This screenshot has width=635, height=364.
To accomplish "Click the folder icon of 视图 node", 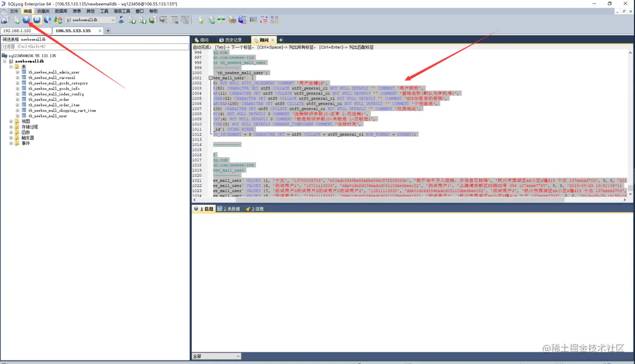I will [17, 121].
